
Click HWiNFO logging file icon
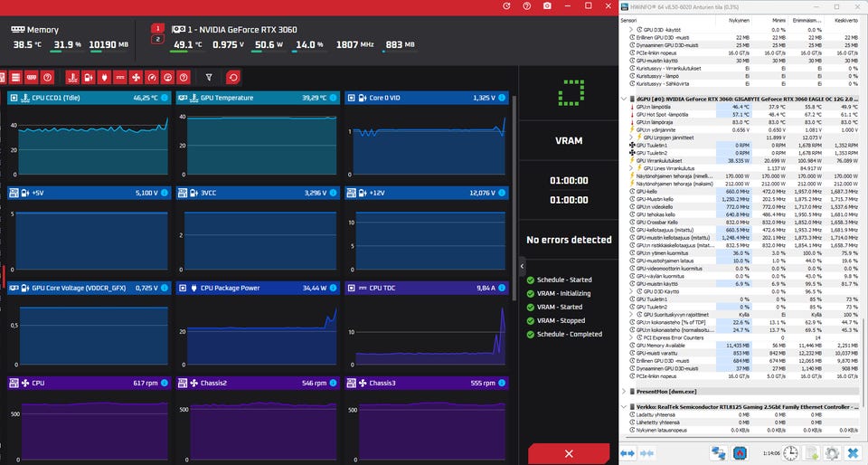pos(812,453)
